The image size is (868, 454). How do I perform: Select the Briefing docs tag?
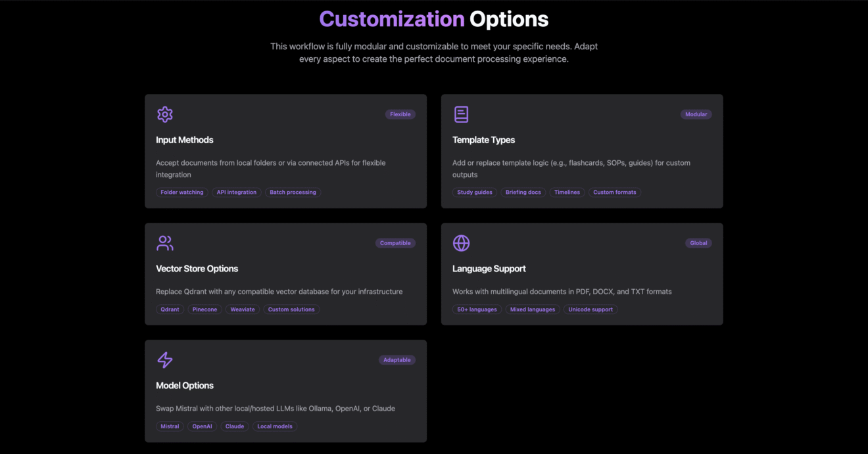tap(523, 193)
